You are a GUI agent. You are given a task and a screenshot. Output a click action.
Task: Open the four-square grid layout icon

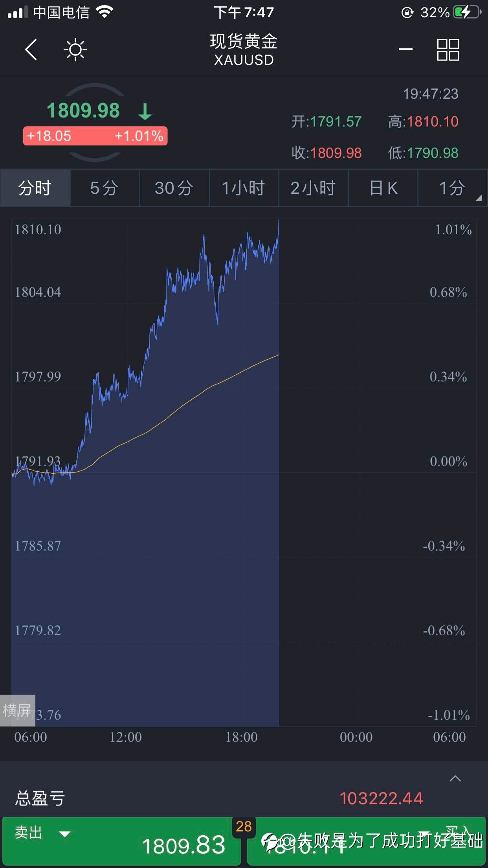coord(448,50)
